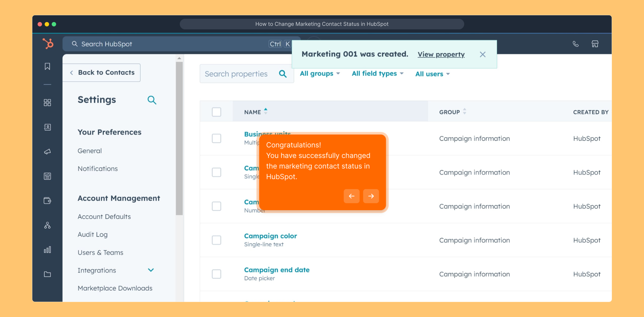Tick the Campaign end date row checkbox
This screenshot has width=644, height=317.
(217, 274)
